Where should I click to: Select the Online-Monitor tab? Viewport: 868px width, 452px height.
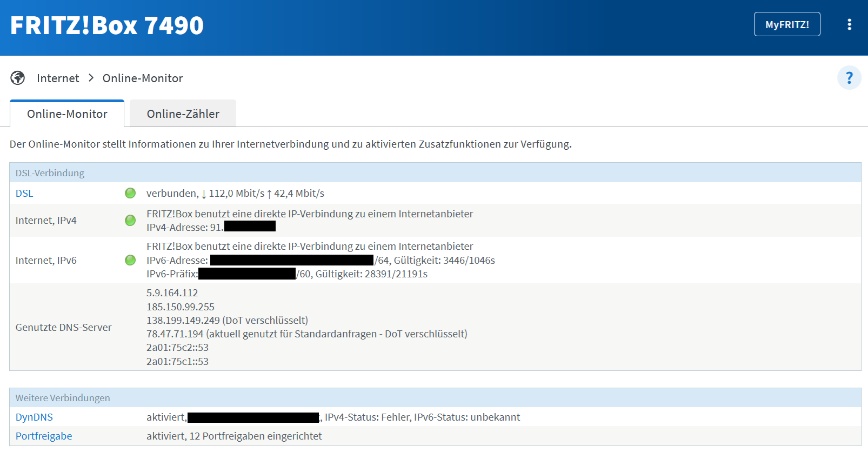(x=67, y=114)
